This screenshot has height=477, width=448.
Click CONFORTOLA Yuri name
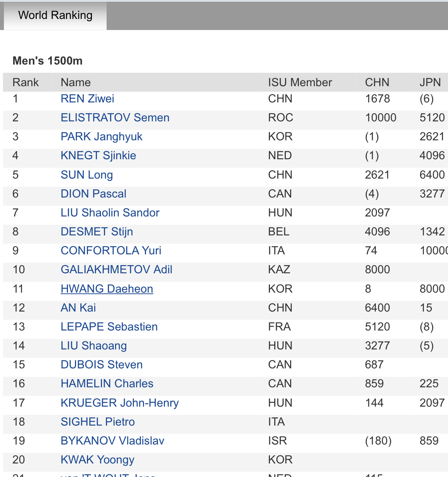[x=111, y=250]
